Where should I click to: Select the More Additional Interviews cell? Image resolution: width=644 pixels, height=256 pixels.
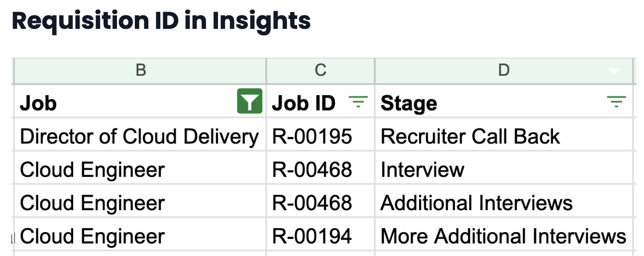503,236
